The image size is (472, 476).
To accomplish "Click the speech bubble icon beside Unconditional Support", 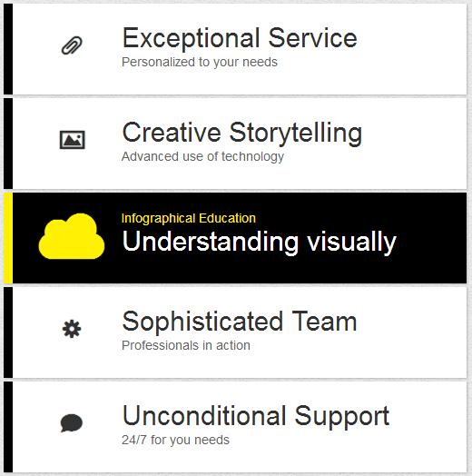I will (x=72, y=423).
